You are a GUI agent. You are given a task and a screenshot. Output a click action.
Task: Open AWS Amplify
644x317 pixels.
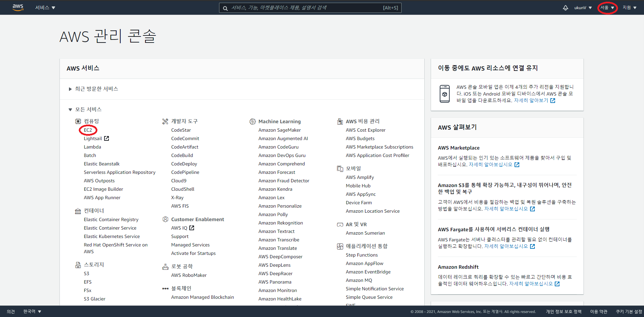[x=360, y=177]
